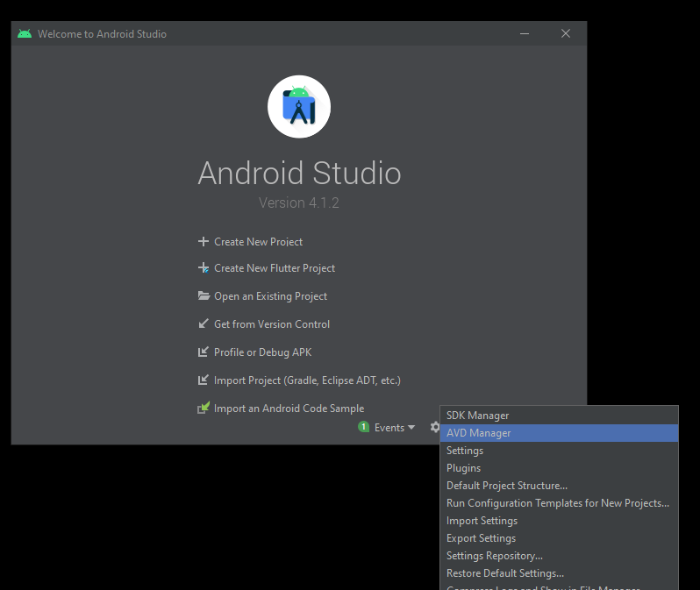
Task: Choose Export Settings menu item
Action: coord(559,538)
